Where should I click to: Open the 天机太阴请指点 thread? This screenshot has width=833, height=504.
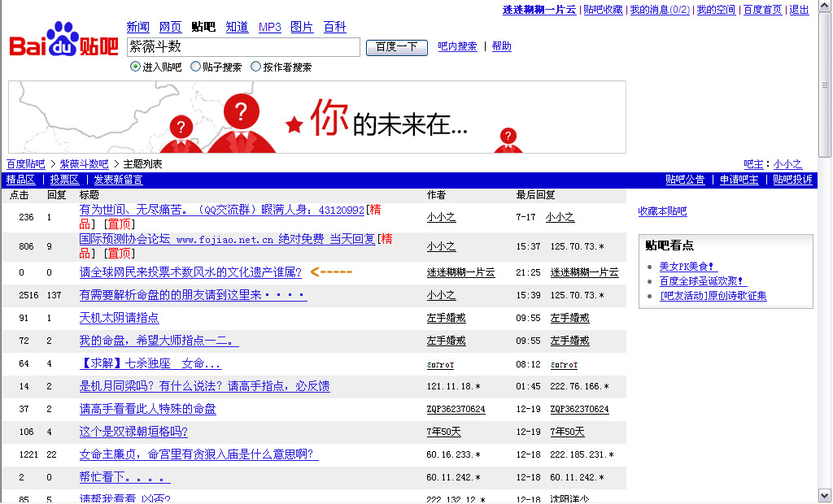point(119,318)
